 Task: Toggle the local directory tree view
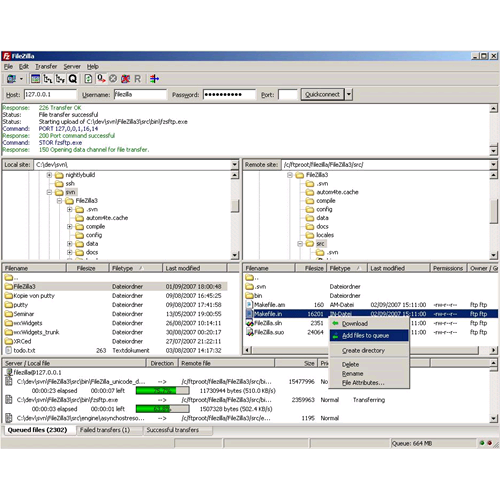[48, 79]
